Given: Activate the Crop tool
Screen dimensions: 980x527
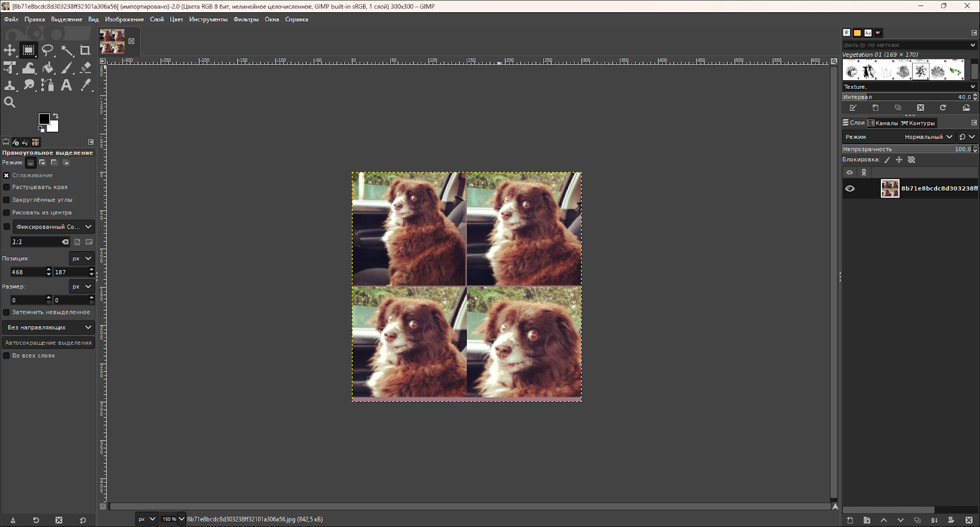Looking at the screenshot, I should point(85,50).
